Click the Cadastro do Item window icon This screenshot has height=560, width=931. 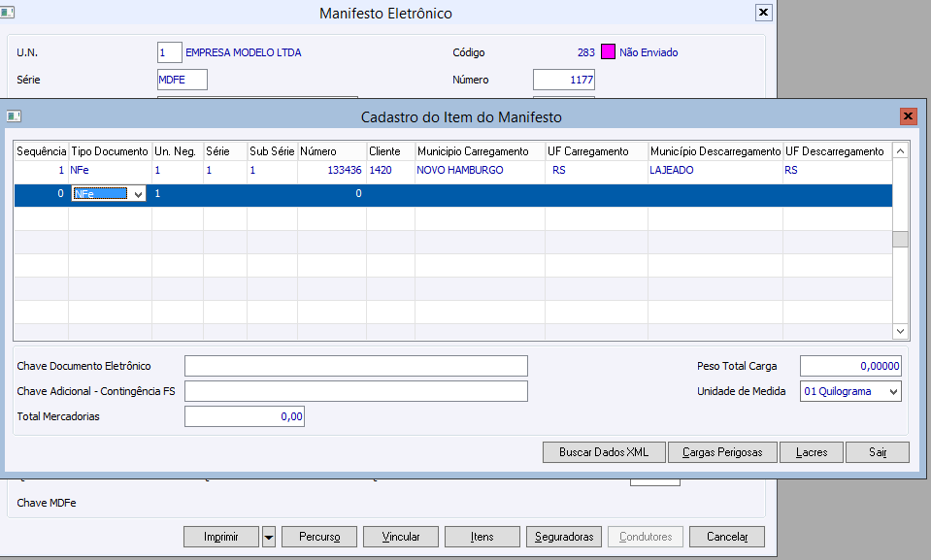tap(15, 116)
